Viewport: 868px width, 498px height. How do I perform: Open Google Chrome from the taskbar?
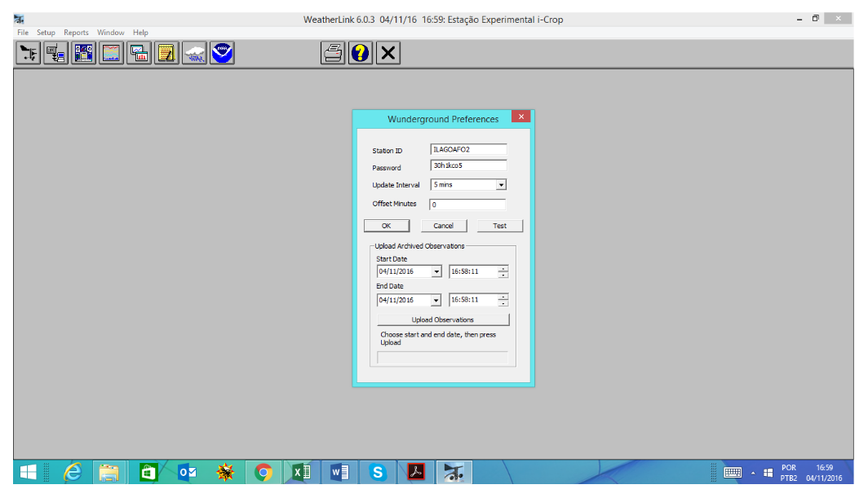(263, 472)
